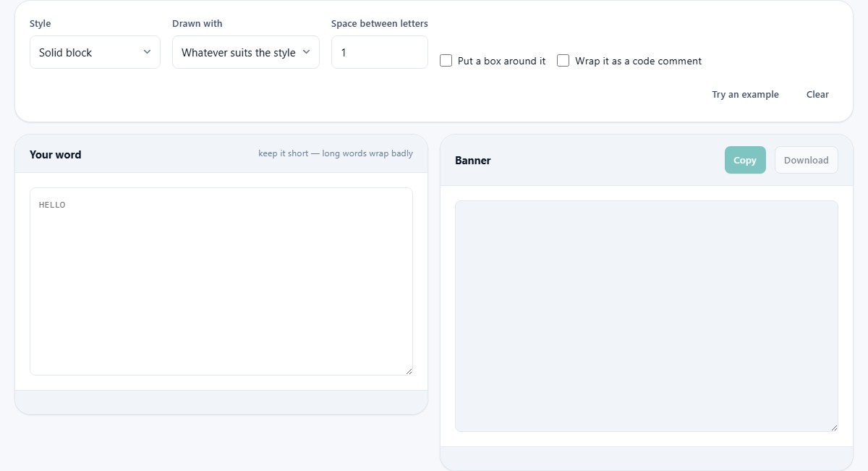This screenshot has height=471, width=868.
Task: Click the Clear button
Action: [x=817, y=95]
